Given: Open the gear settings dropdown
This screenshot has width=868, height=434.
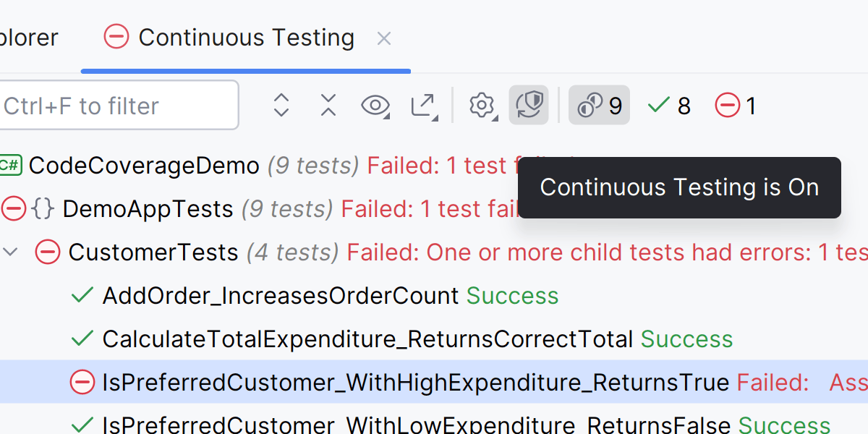Looking at the screenshot, I should pos(481,106).
